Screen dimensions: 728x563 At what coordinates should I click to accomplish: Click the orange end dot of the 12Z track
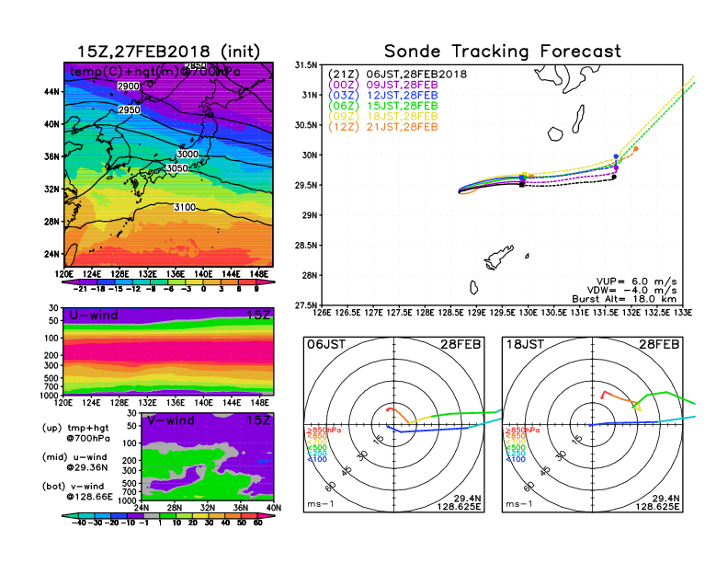pos(635,149)
